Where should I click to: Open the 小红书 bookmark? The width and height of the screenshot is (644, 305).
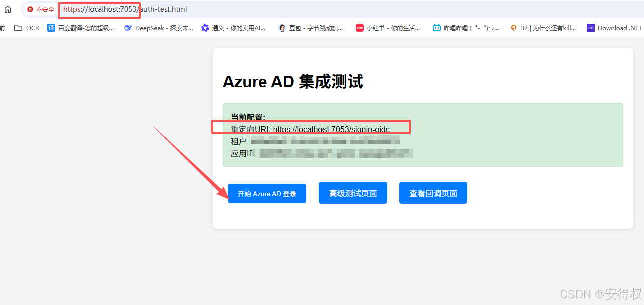[388, 28]
